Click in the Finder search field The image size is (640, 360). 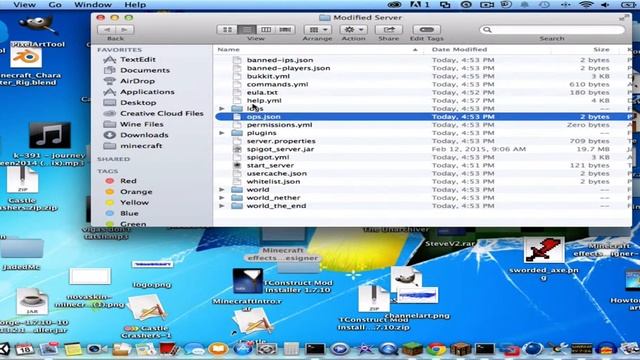click(x=552, y=30)
